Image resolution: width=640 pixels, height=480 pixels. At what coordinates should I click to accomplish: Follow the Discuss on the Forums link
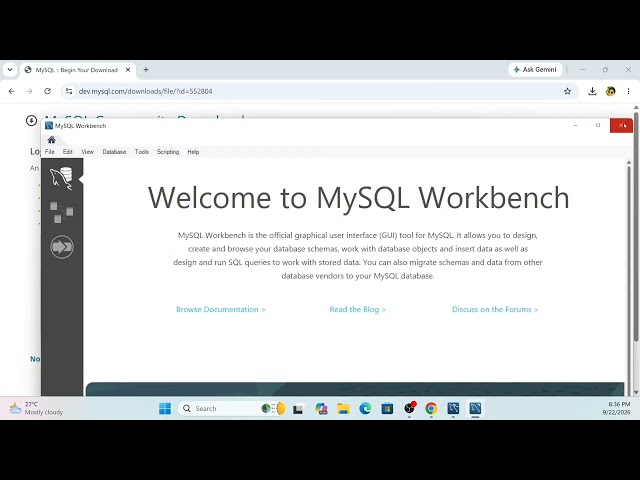click(495, 309)
